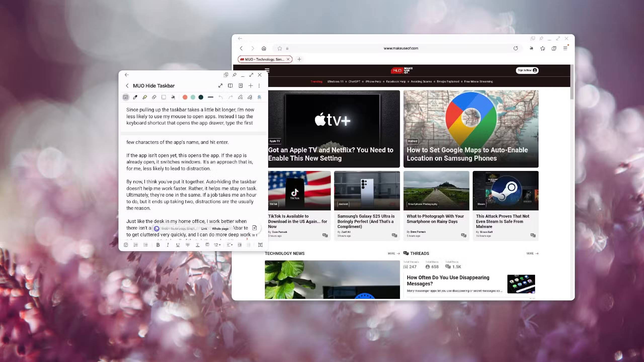Image resolution: width=644 pixels, height=362 pixels.
Task: Open the sparkle AI assist tool
Action: pyautogui.click(x=173, y=97)
